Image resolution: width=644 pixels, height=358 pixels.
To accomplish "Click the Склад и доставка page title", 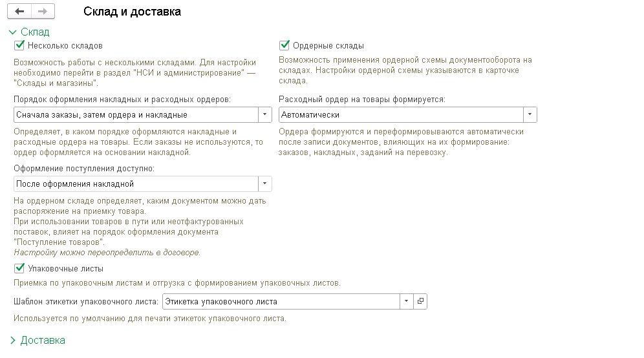I will 133,12.
